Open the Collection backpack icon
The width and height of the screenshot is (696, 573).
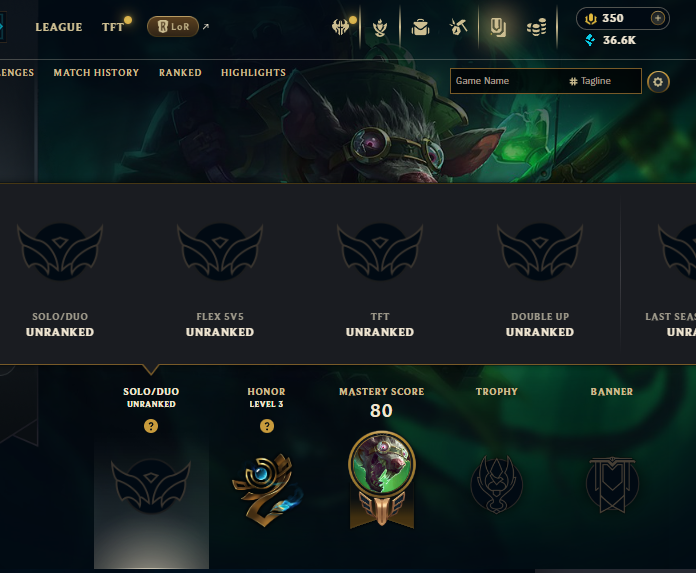(x=420, y=28)
